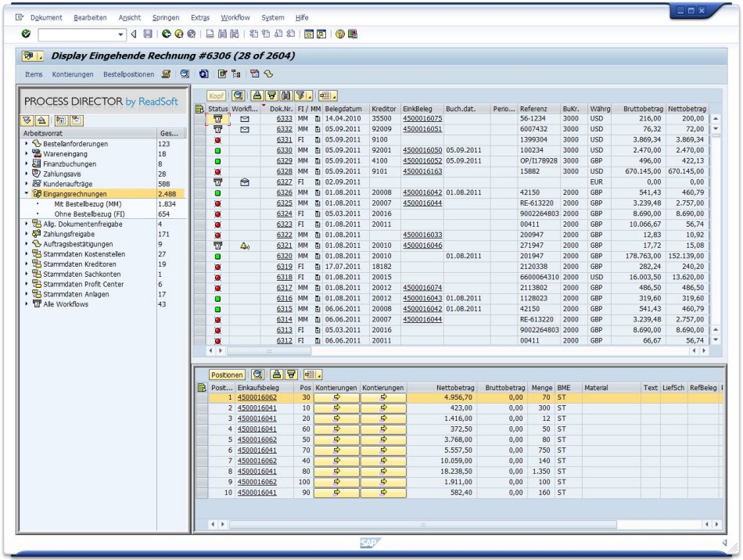Click the Find binoculars icon in header grid toolbar

286,95
